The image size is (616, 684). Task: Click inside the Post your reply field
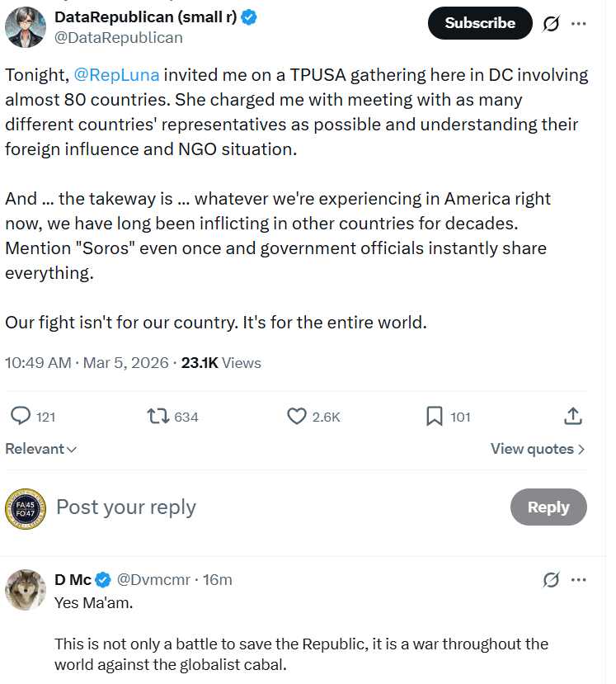[247, 507]
